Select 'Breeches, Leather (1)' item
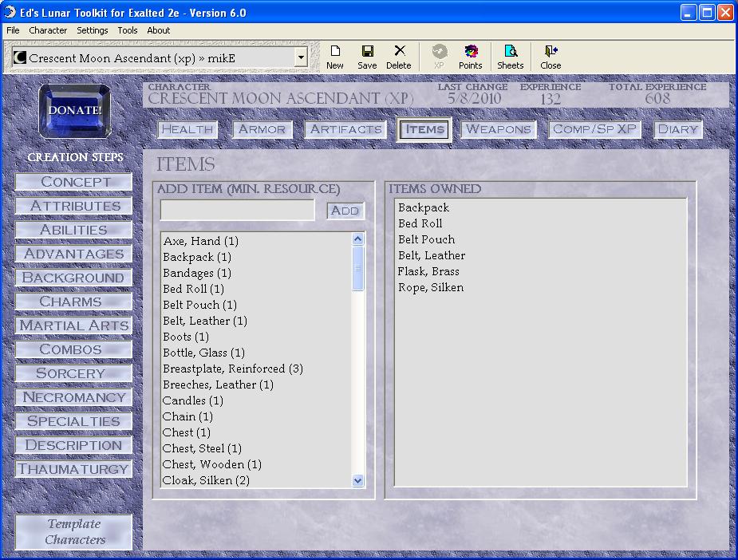 [x=219, y=385]
